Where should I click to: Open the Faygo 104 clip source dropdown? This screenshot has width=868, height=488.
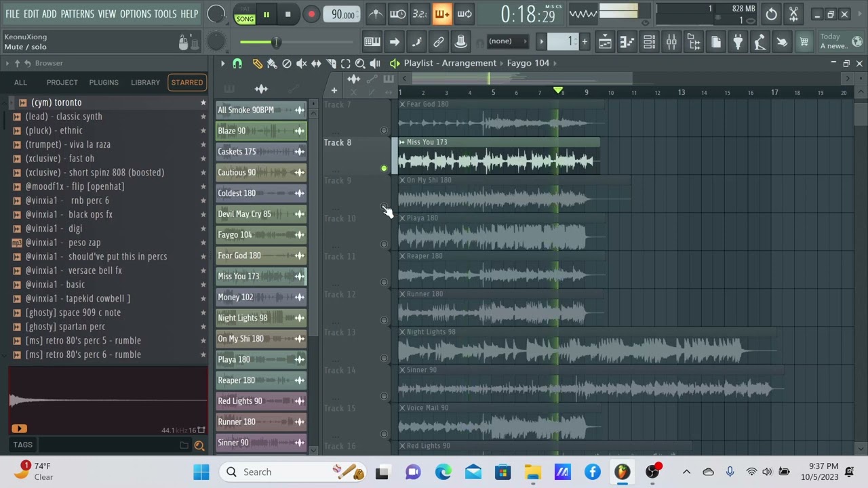coord(531,63)
